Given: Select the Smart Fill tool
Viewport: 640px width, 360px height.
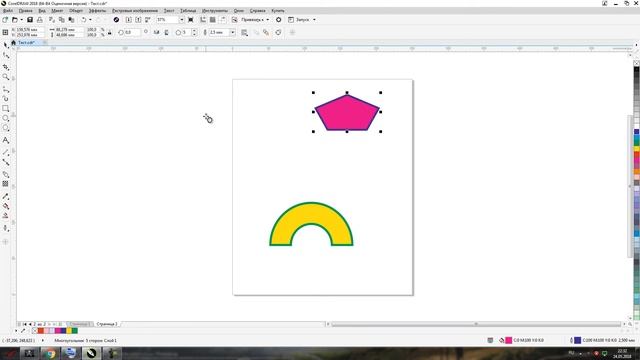Looking at the screenshot, I should click(x=6, y=216).
